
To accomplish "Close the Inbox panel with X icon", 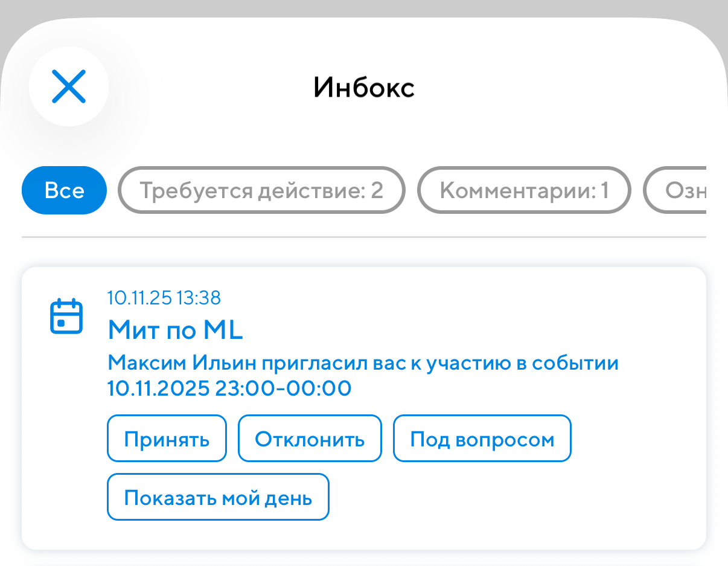I will click(69, 86).
